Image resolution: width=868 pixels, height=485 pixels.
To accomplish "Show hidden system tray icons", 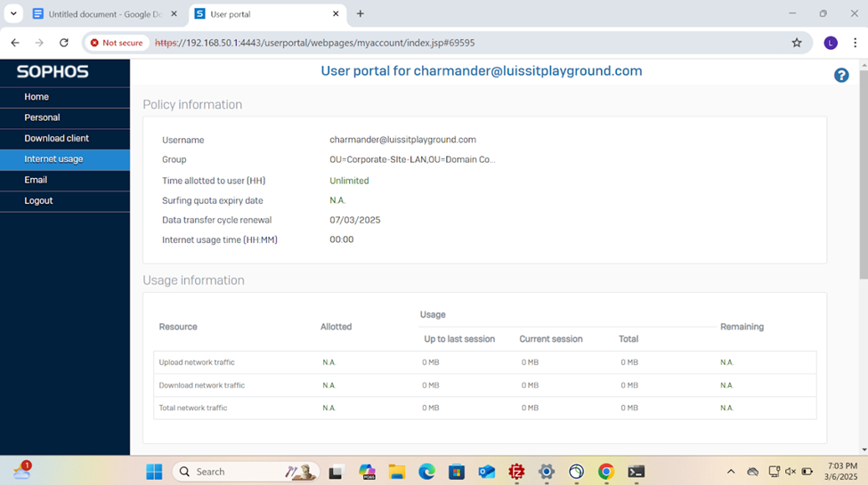I will (731, 472).
